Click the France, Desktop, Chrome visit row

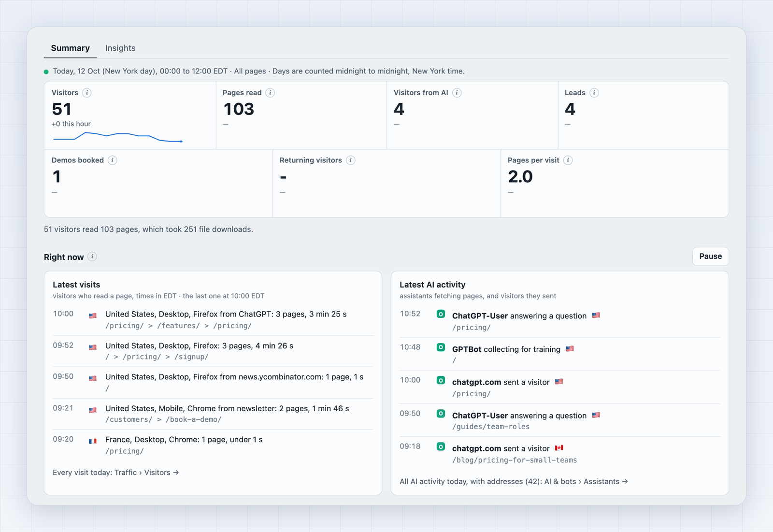tap(213, 445)
